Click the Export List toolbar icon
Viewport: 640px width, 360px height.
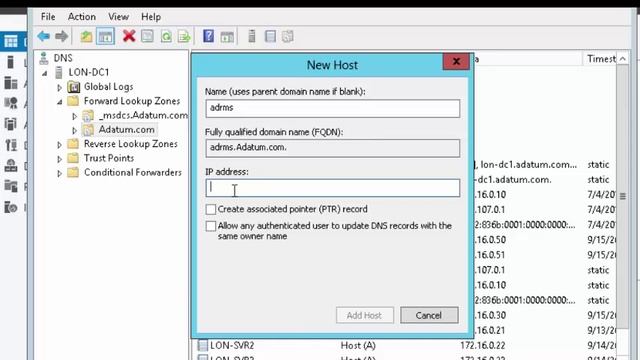coord(184,37)
